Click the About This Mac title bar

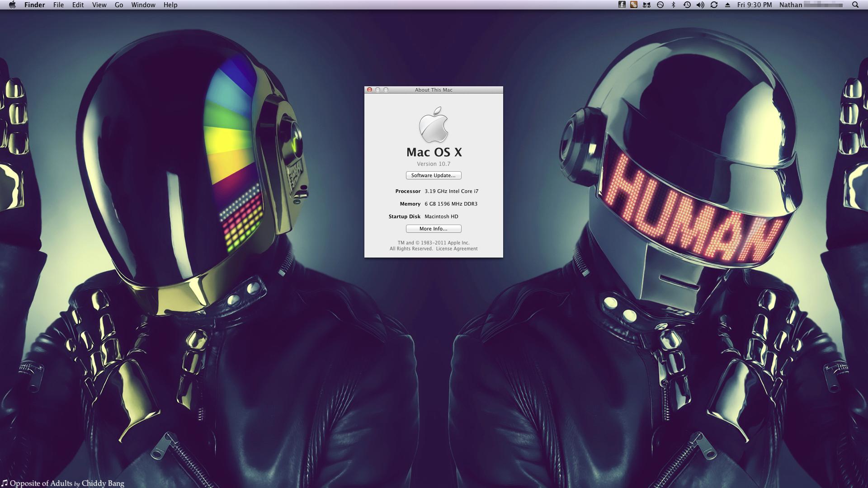(434, 90)
